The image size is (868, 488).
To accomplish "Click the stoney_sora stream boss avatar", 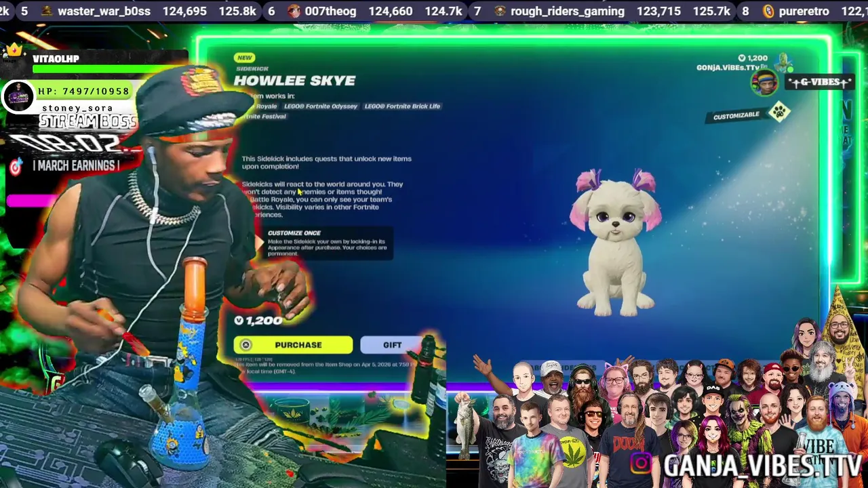I will 18,97.
